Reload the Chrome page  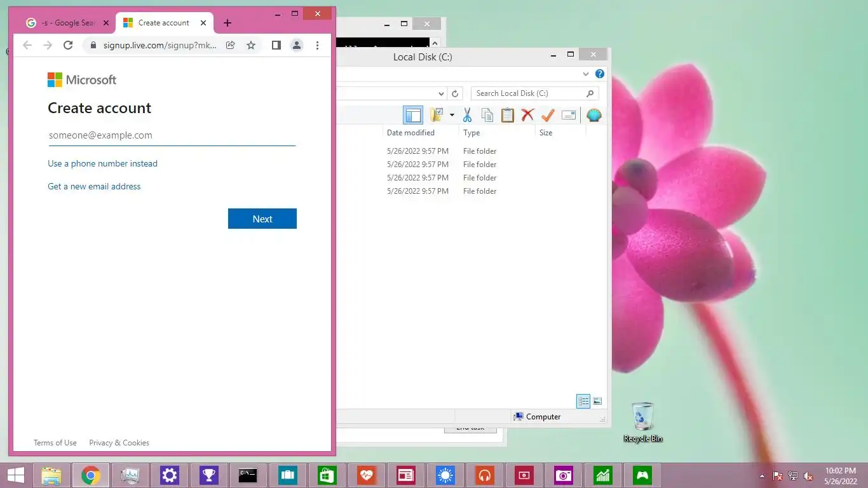(68, 45)
